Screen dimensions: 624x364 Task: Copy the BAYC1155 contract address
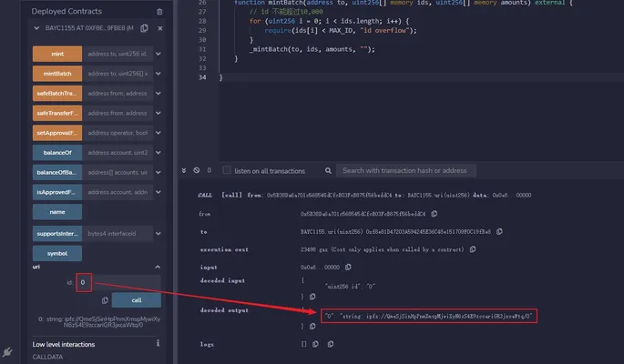[x=145, y=28]
